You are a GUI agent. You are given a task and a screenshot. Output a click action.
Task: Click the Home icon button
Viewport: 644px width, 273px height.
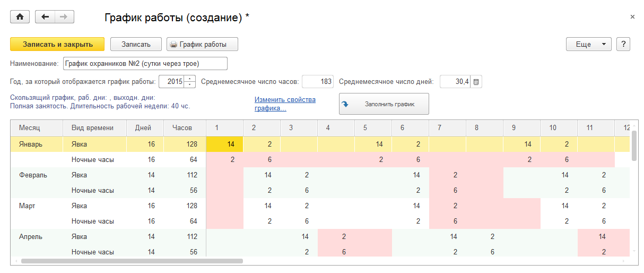[20, 17]
